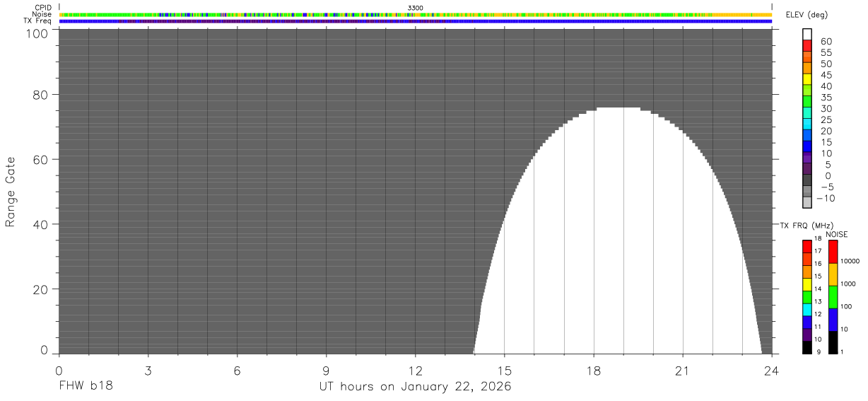
Task: Click the ELEV swatch between 35 and 30
Action: (x=807, y=102)
